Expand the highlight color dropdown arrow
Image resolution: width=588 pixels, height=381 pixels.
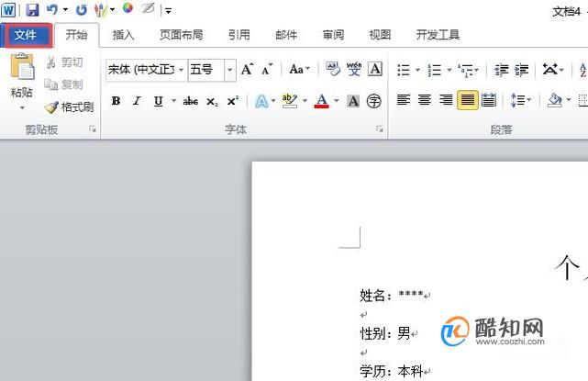pos(305,101)
